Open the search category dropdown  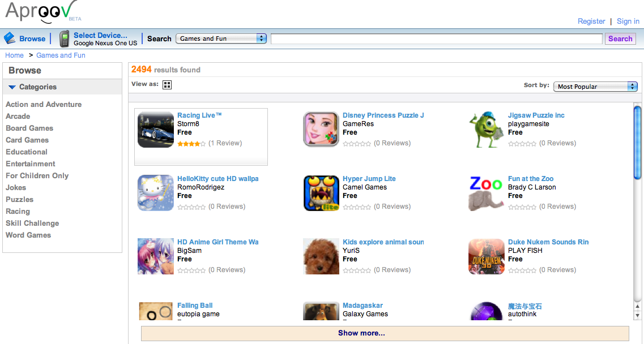[x=221, y=38]
